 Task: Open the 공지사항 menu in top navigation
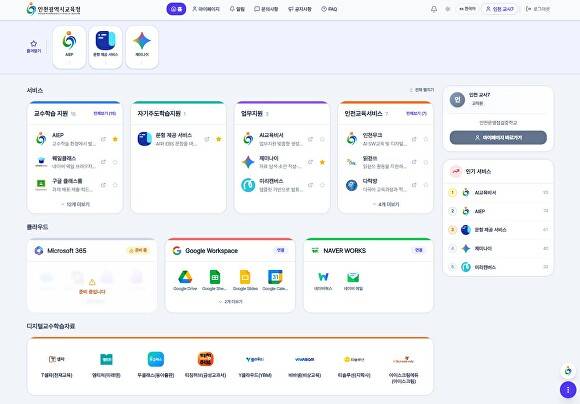300,9
